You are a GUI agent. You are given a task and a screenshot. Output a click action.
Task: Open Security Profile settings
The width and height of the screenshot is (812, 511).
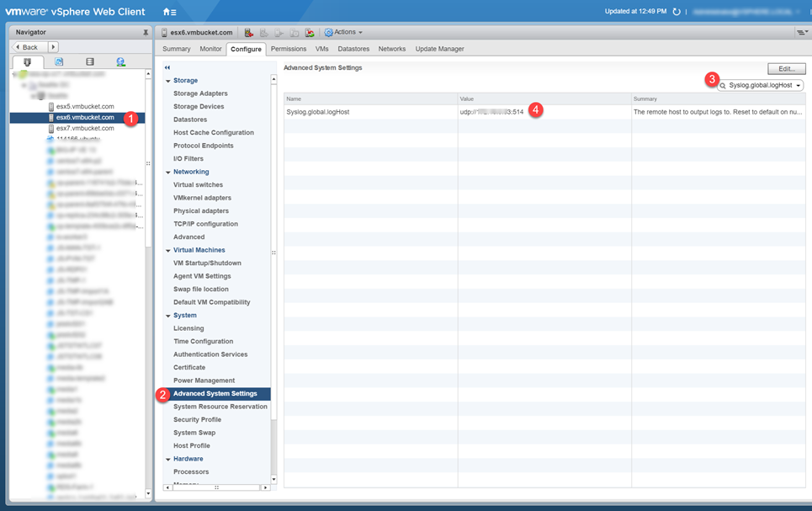(x=197, y=420)
